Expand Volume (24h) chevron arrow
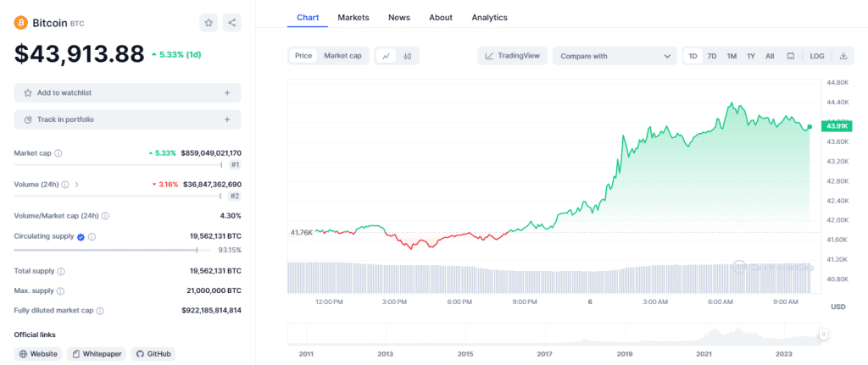The height and width of the screenshot is (365, 868). click(76, 184)
